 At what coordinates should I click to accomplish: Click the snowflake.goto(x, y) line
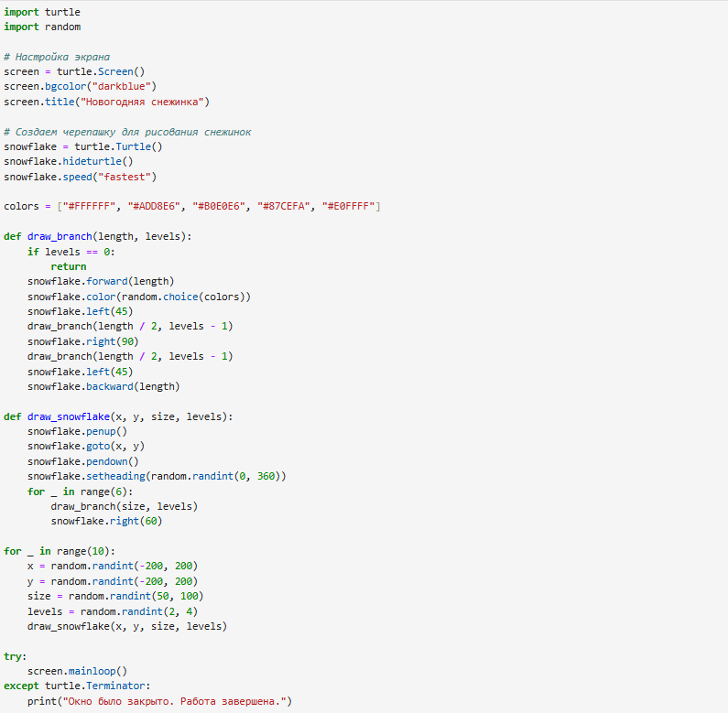(x=86, y=447)
